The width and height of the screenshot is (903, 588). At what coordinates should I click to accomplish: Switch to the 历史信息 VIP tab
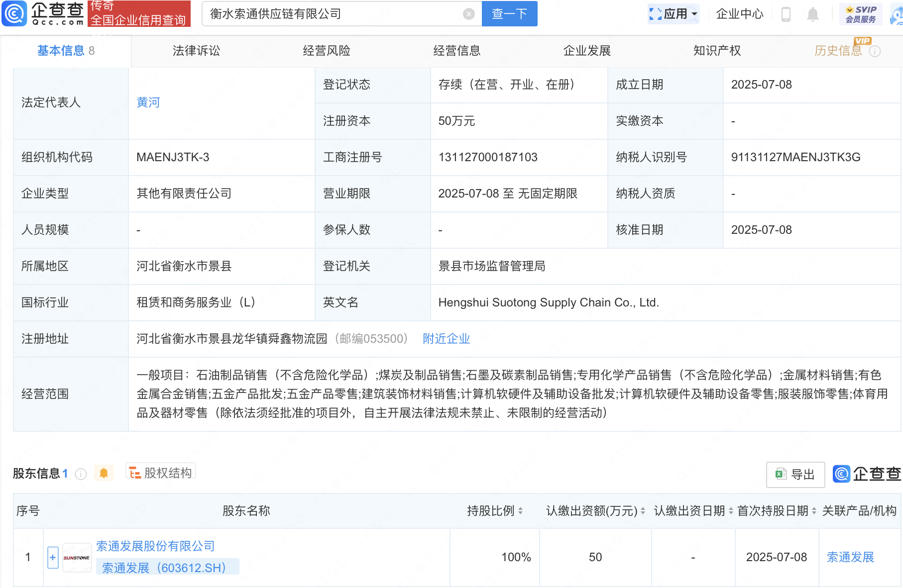[838, 51]
